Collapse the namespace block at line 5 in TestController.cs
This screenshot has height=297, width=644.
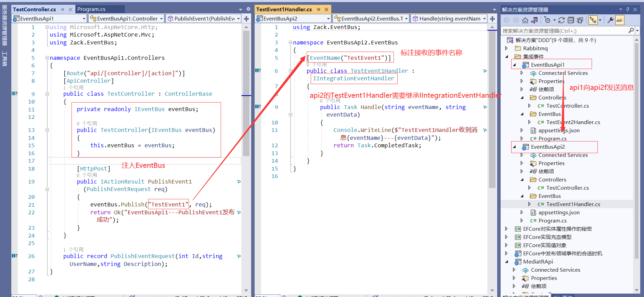click(47, 58)
